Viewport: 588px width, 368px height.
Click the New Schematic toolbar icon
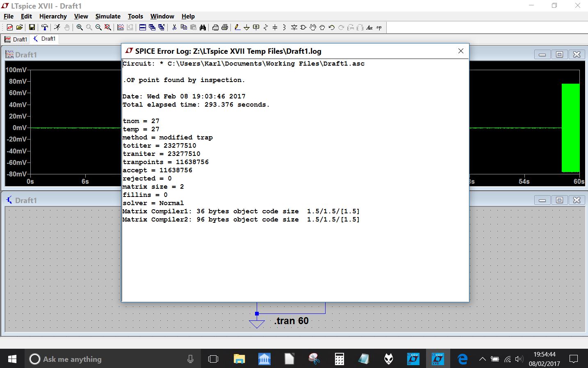click(10, 27)
